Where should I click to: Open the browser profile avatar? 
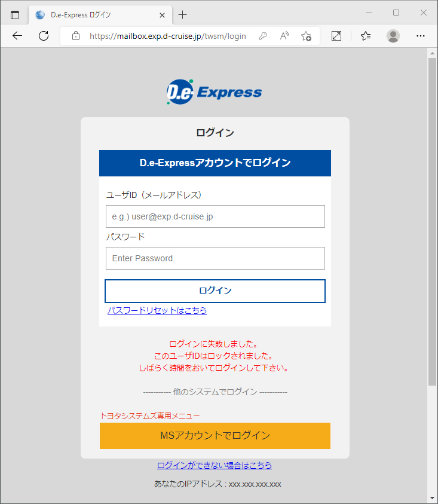pyautogui.click(x=393, y=36)
